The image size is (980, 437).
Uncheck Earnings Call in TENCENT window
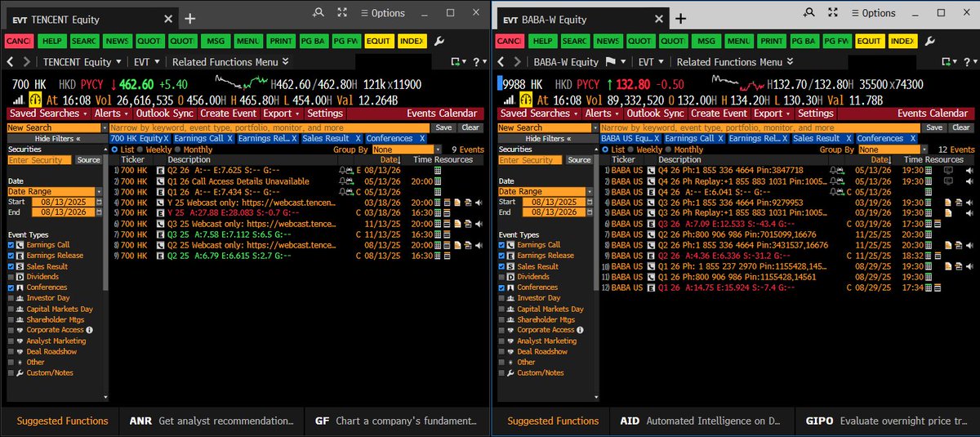pyautogui.click(x=12, y=245)
